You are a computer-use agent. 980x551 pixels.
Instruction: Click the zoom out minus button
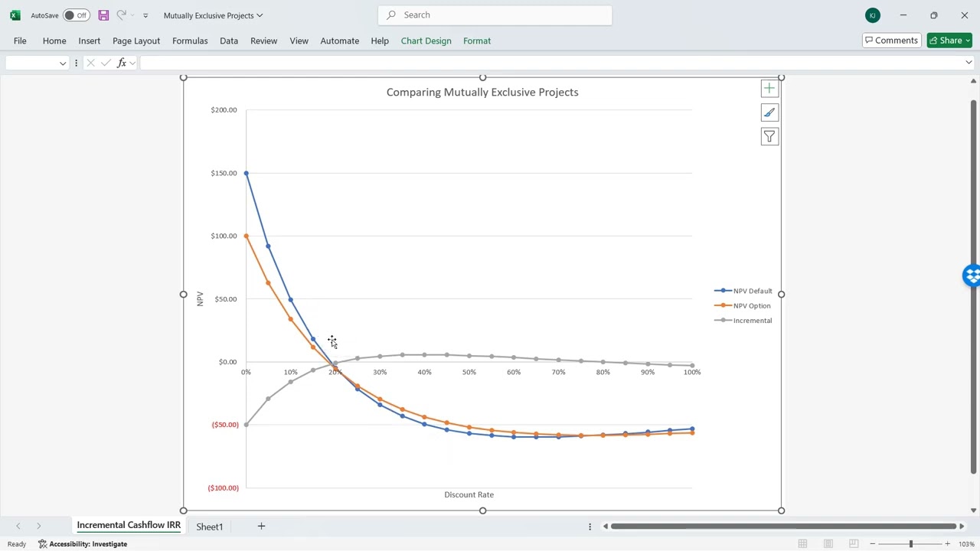872,544
